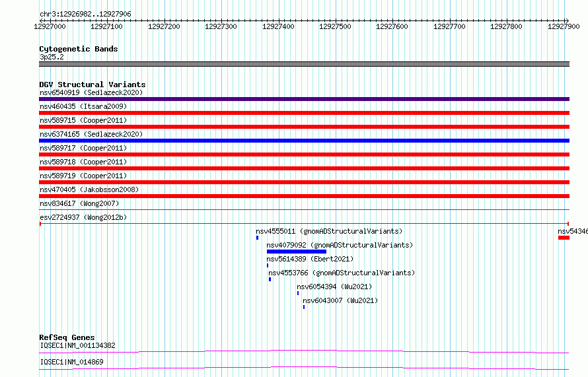Click the small blue nsv4553766 marker

[x=270, y=279]
